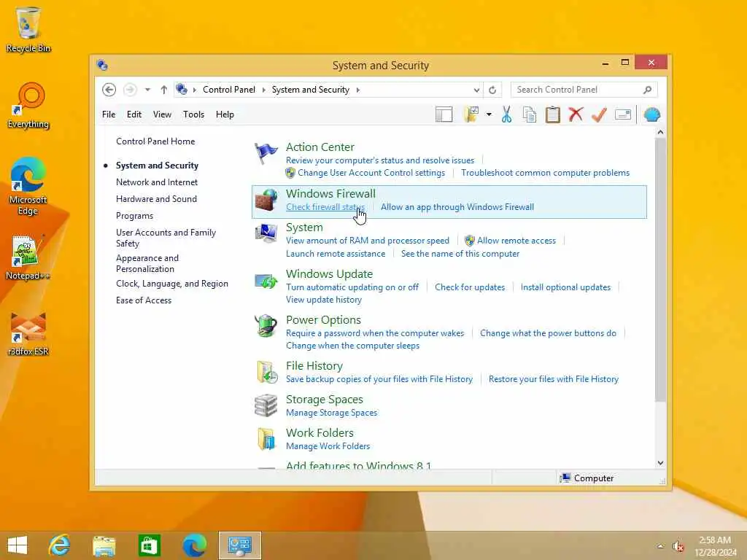Open Recycle Bin desktop icon
The image size is (747, 560).
click(x=28, y=29)
